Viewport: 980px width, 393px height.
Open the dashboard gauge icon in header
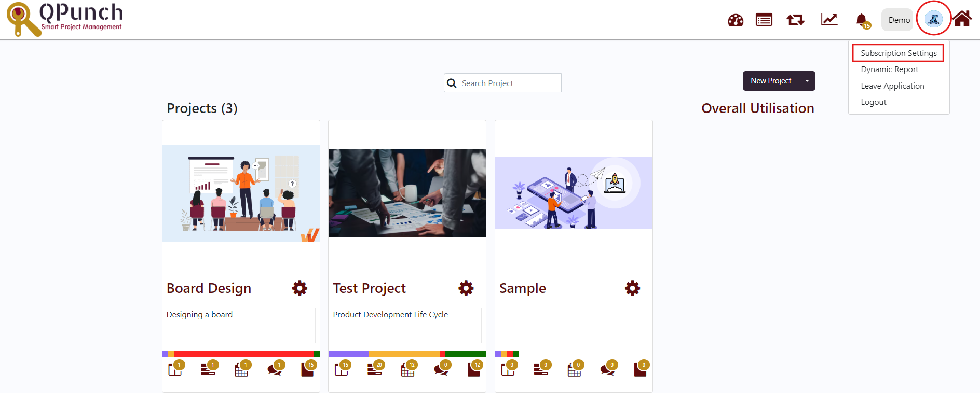[x=736, y=20]
